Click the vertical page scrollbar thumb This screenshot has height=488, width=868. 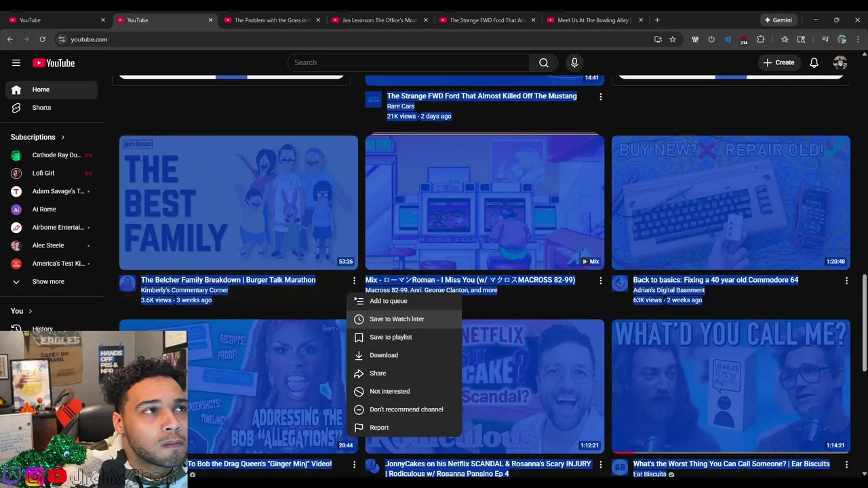pyautogui.click(x=864, y=323)
